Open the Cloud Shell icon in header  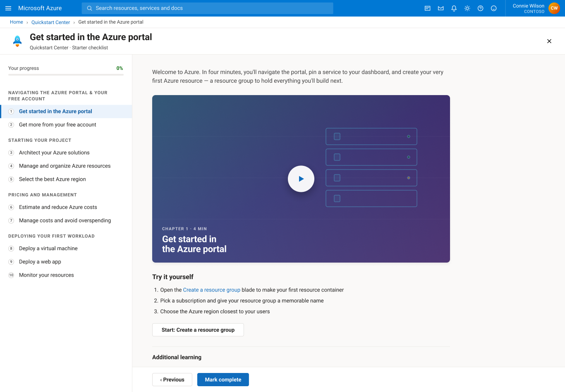(428, 8)
